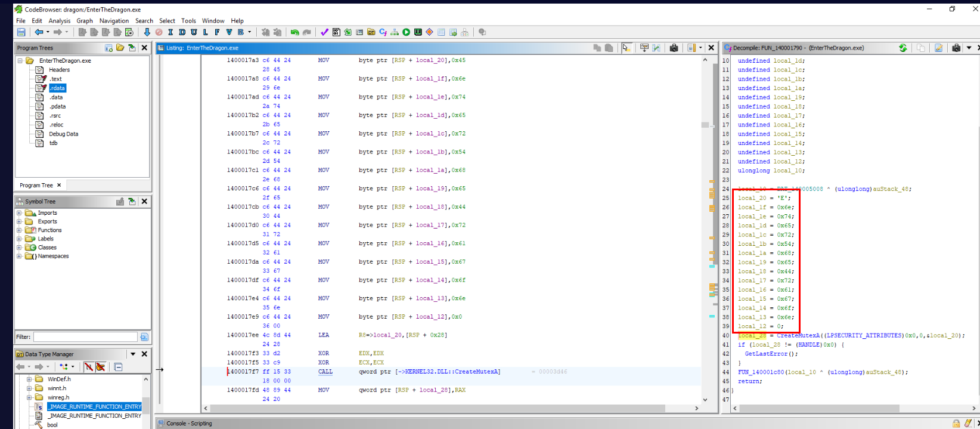
Task: Close the Program Trees panel
Action: pyautogui.click(x=144, y=48)
